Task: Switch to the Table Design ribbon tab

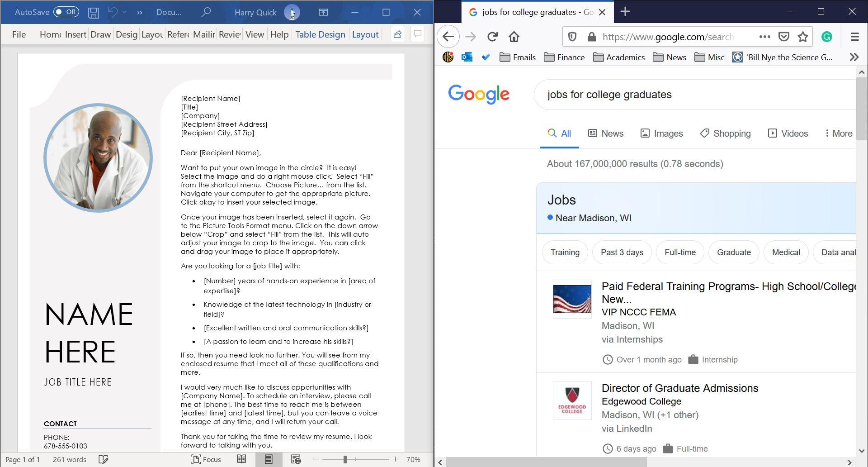Action: point(320,34)
